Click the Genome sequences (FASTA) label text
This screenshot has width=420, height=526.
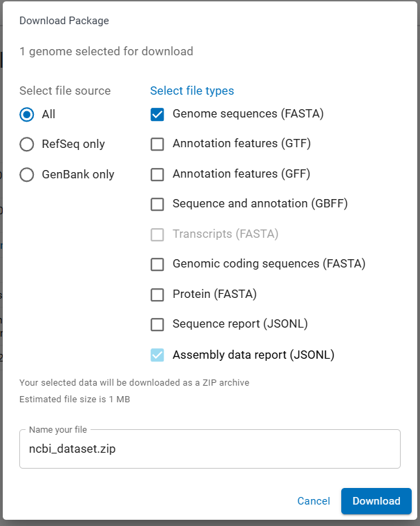tap(248, 114)
